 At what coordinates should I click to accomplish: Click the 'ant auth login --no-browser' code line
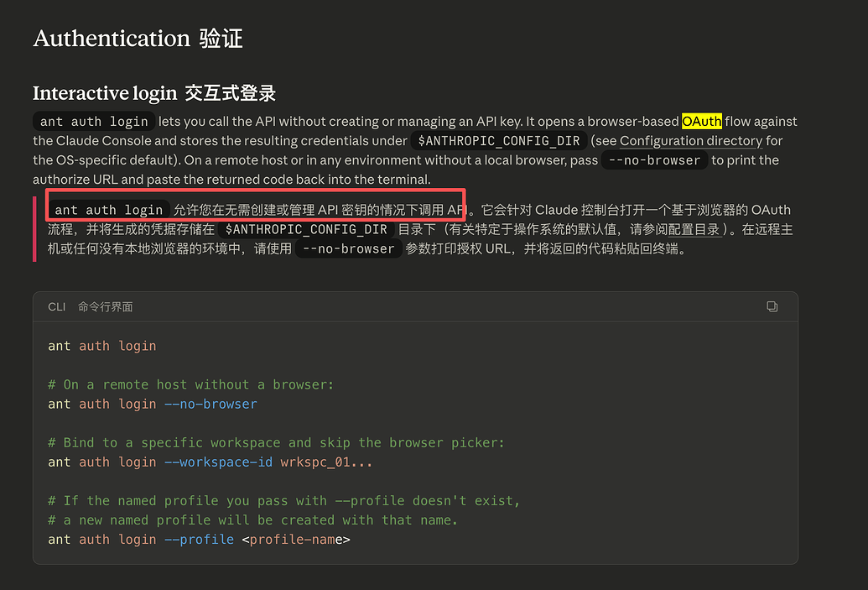(x=153, y=404)
